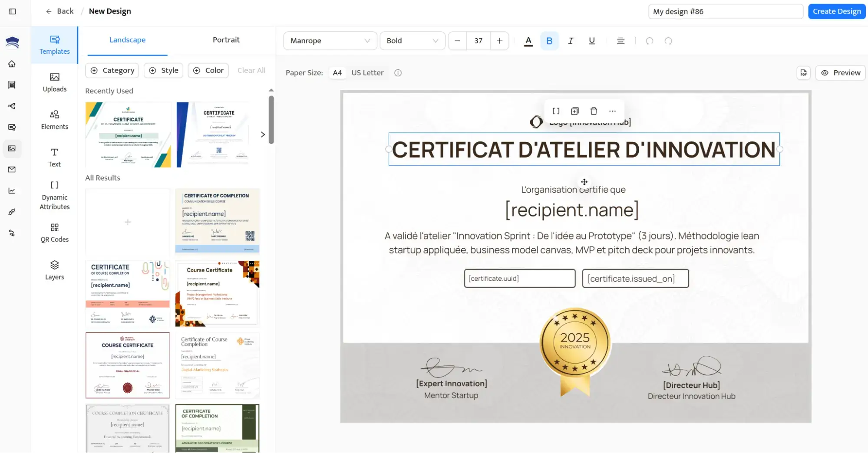Screen dimensions: 868x453
Task: Open the Dynamic Attributes panel
Action: click(x=54, y=195)
